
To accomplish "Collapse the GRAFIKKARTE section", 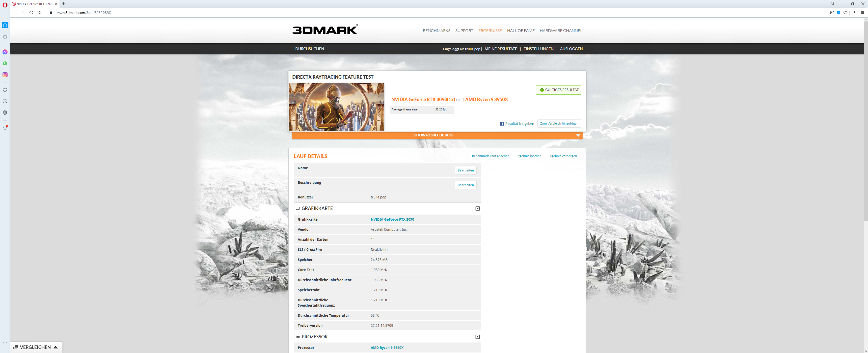I will pyautogui.click(x=477, y=209).
